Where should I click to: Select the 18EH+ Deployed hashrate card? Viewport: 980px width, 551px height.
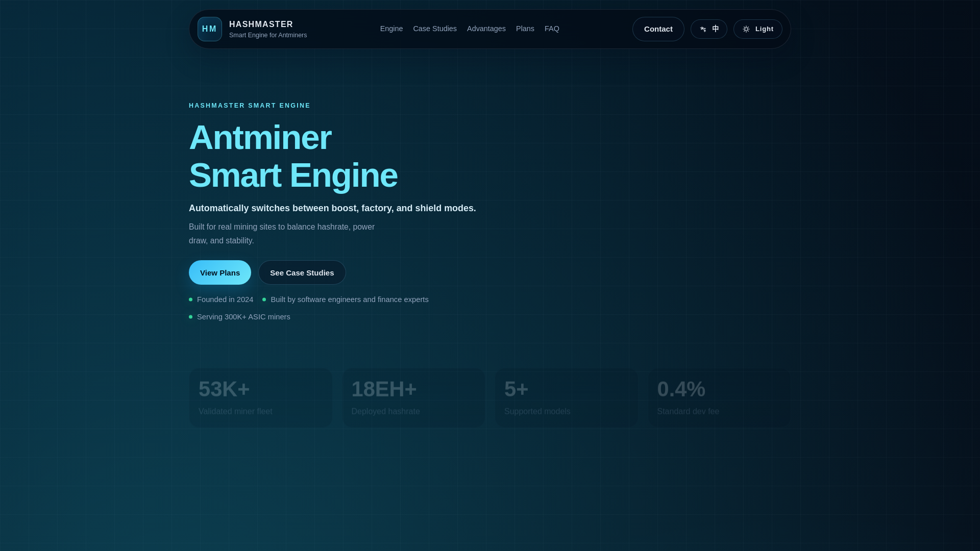click(x=413, y=398)
